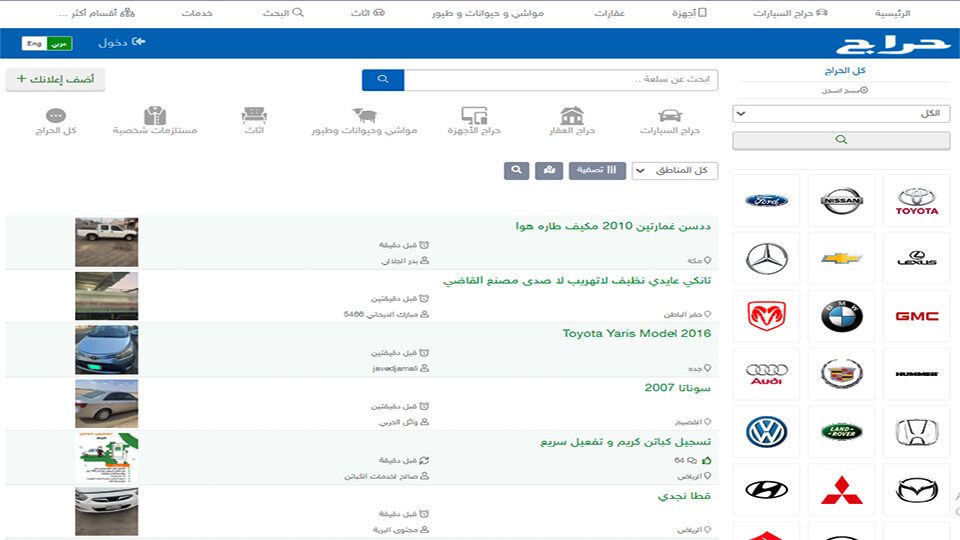The height and width of the screenshot is (540, 960).
Task: Click the ابحث عن سلعة search field
Action: point(561,80)
